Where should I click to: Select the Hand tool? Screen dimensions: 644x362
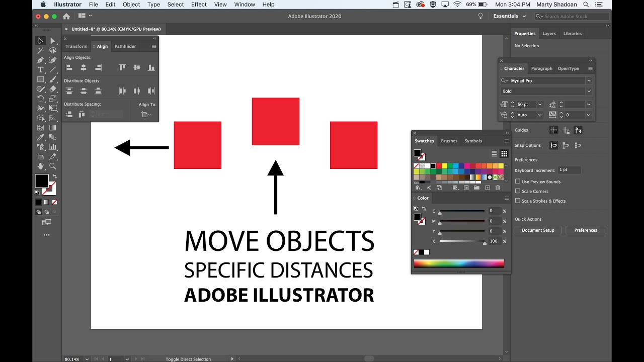41,166
